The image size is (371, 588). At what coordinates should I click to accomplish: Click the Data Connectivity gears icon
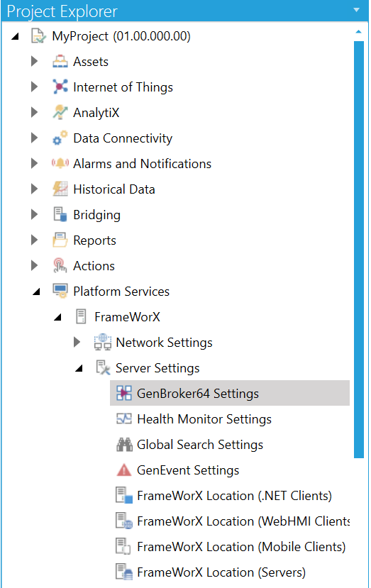click(x=60, y=138)
